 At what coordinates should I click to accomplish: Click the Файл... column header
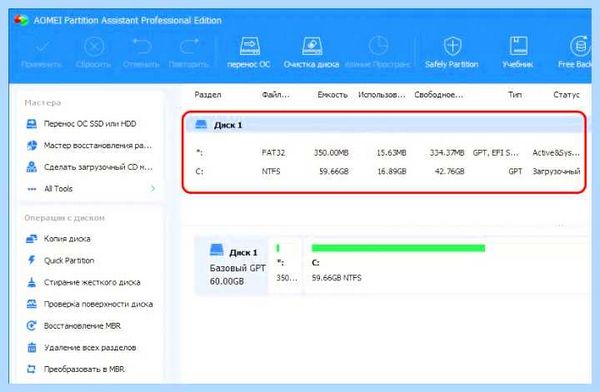point(275,95)
